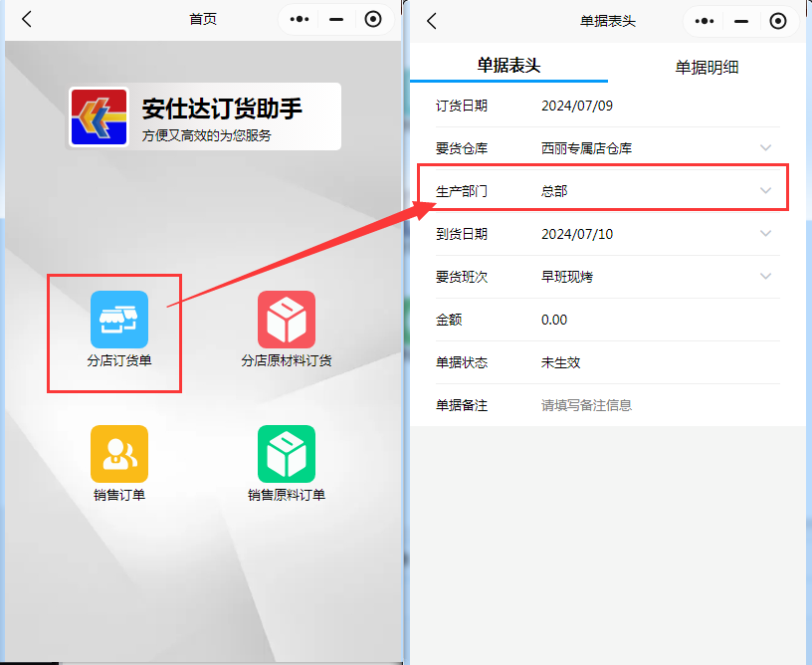Select the 早班现烤 shift value
The height and width of the screenshot is (665, 812).
coord(567,277)
